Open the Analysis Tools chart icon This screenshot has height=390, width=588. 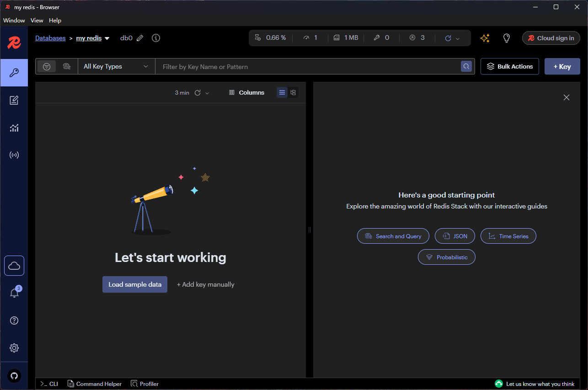coord(14,128)
